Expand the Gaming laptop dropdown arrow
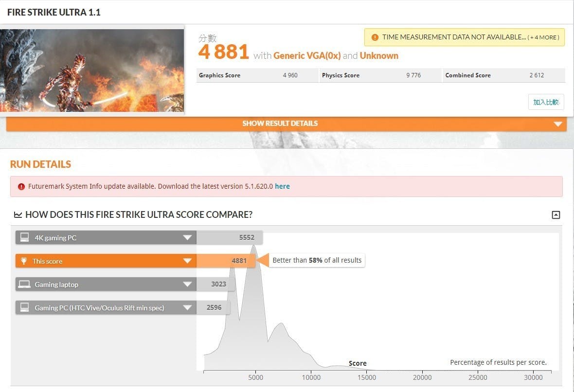This screenshot has height=392, width=574. pyautogui.click(x=187, y=285)
